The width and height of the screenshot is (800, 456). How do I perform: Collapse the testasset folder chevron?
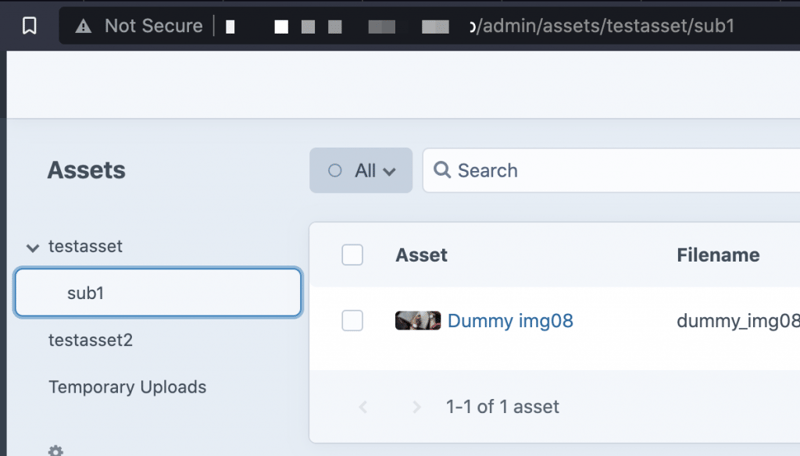(x=32, y=247)
